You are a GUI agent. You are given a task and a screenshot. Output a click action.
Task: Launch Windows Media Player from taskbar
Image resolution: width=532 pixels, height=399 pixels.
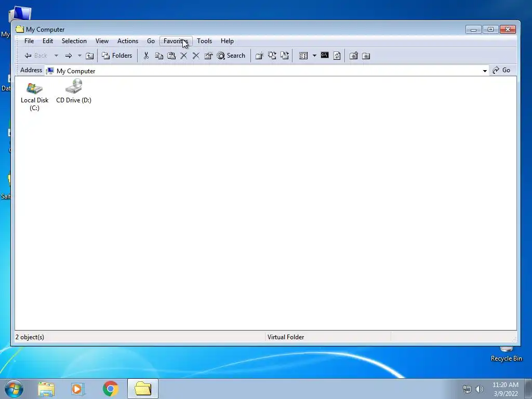coord(78,389)
